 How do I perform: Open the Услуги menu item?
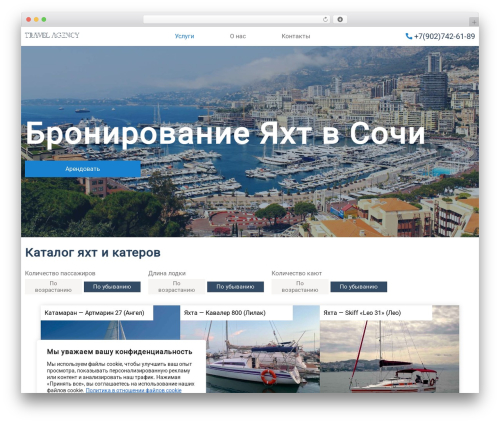click(x=184, y=36)
